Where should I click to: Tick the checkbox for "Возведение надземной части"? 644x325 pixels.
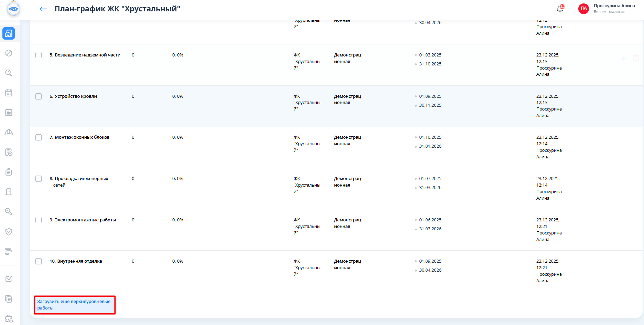coord(39,55)
